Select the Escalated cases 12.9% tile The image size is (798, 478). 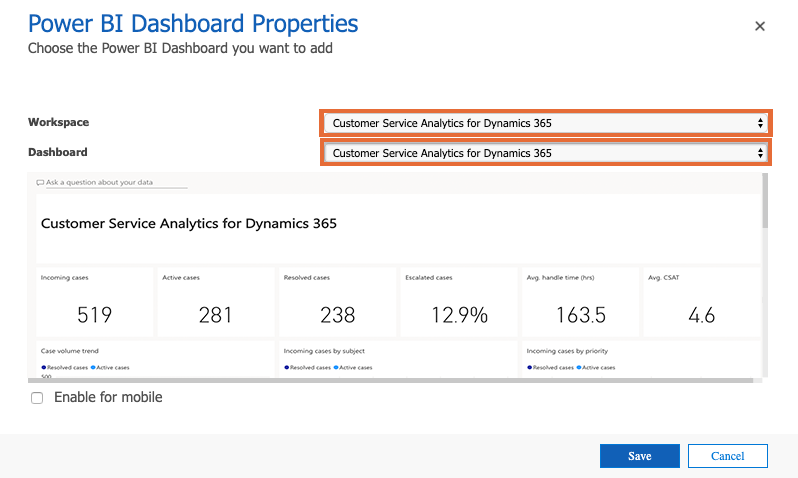pyautogui.click(x=459, y=302)
